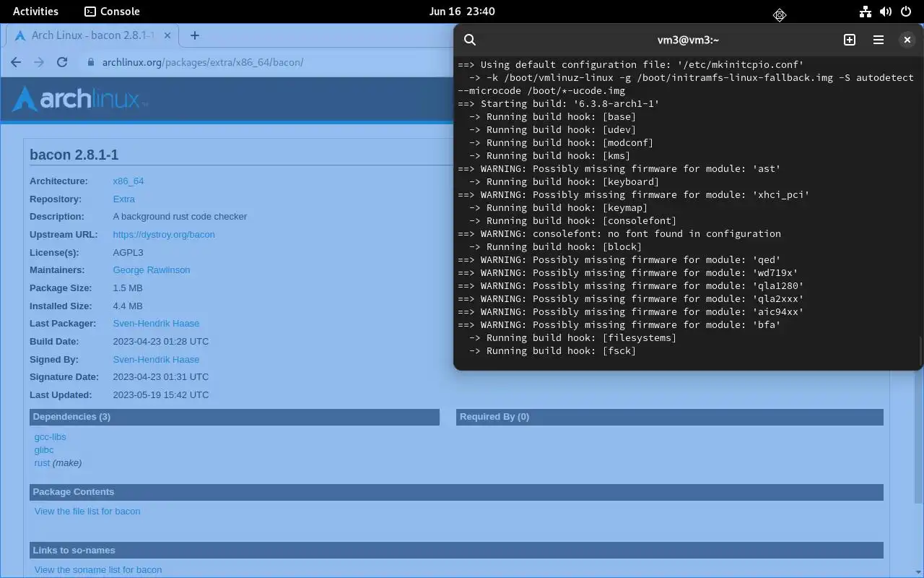
Task: Click the description A background rust code checker
Action: [x=180, y=217]
